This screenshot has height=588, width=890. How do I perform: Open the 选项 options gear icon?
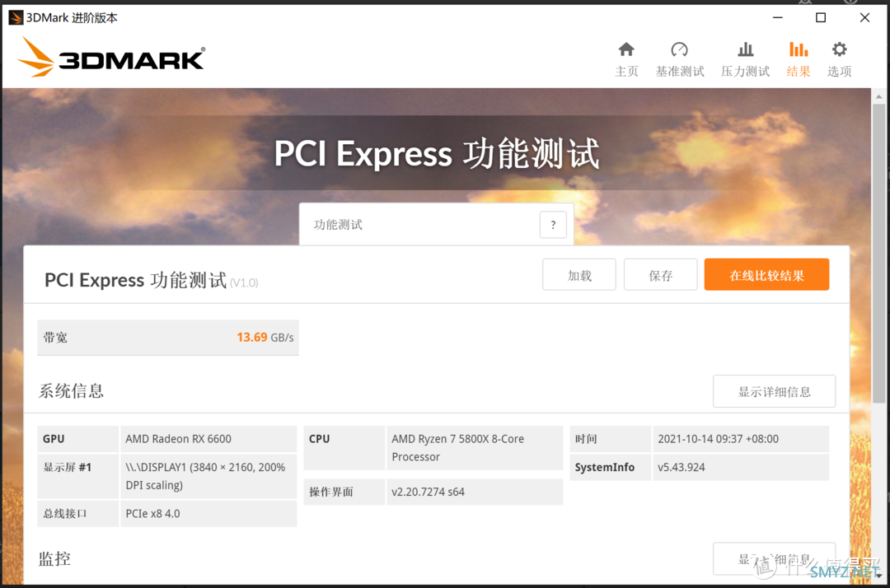(x=839, y=50)
